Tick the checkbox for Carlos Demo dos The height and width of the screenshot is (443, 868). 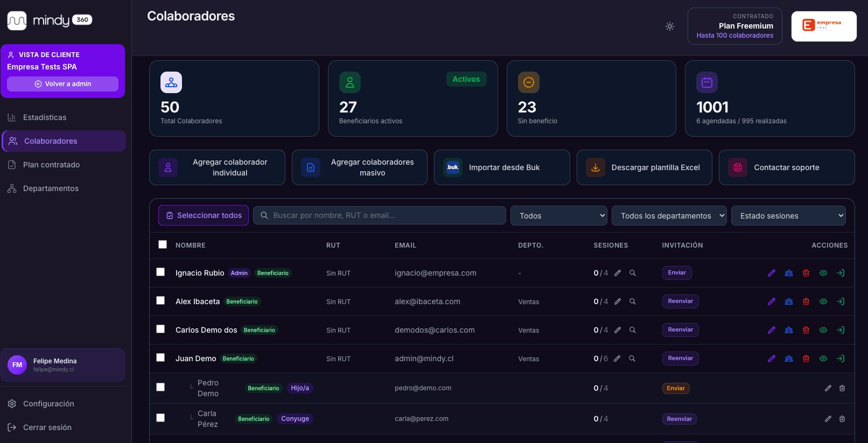[160, 329]
